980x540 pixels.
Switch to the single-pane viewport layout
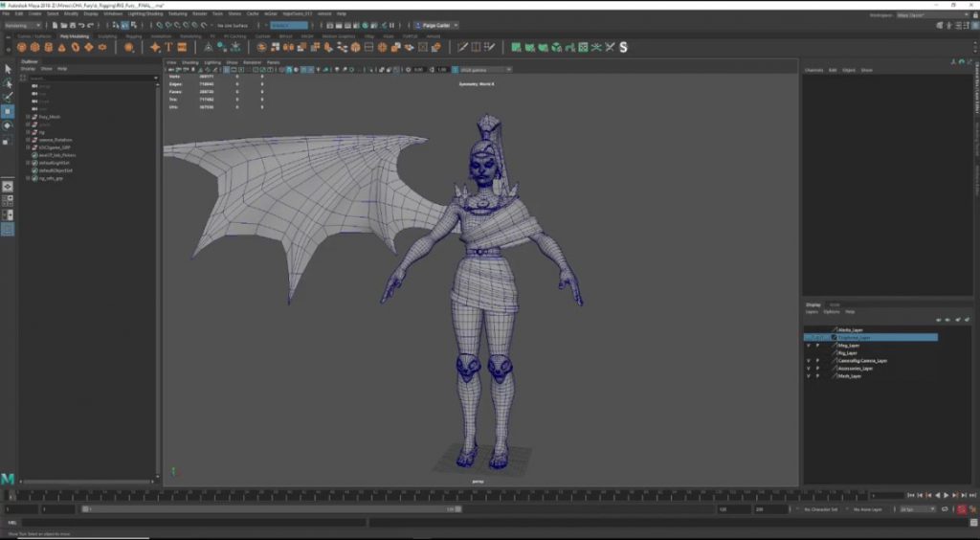coord(8,187)
